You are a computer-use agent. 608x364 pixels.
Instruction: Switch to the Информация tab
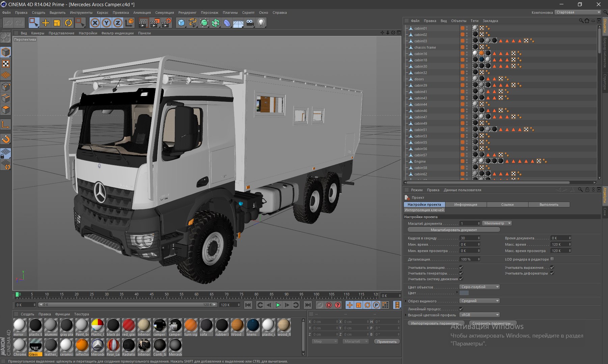(466, 205)
